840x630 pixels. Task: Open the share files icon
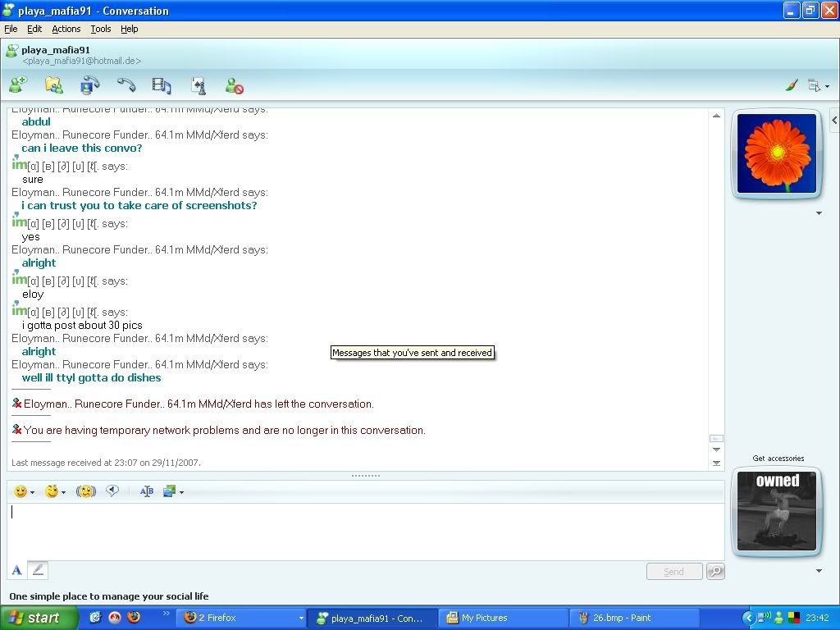tap(53, 85)
